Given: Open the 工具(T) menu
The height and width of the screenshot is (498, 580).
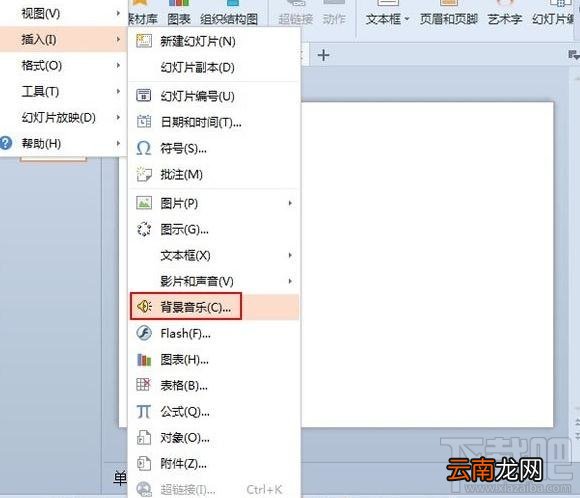Looking at the screenshot, I should click(x=64, y=91).
